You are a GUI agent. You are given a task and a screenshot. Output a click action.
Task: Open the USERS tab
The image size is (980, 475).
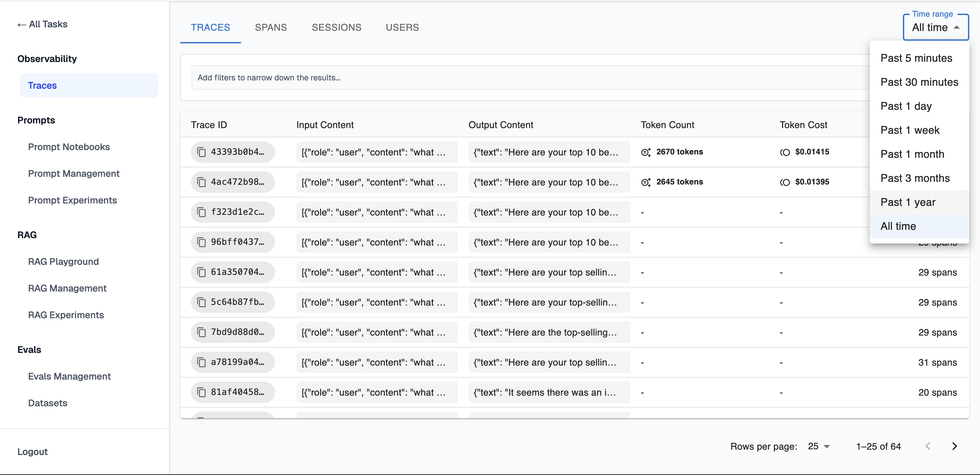click(x=402, y=27)
